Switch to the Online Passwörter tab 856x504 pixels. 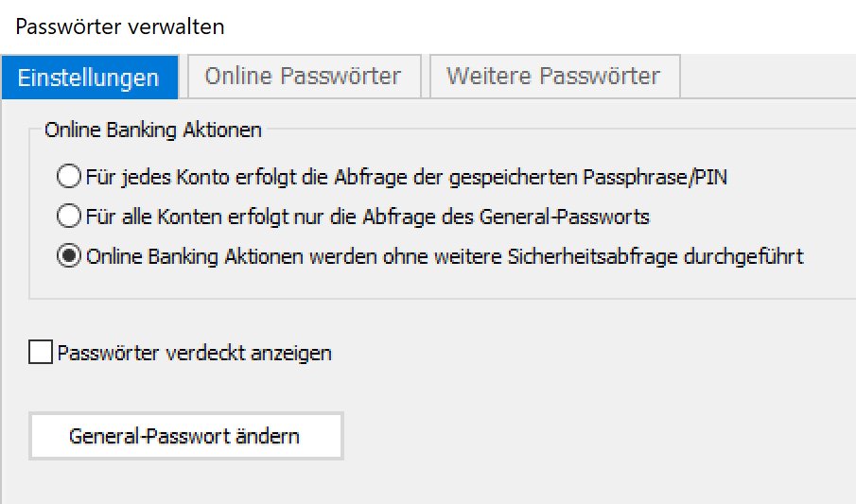pyautogui.click(x=303, y=77)
